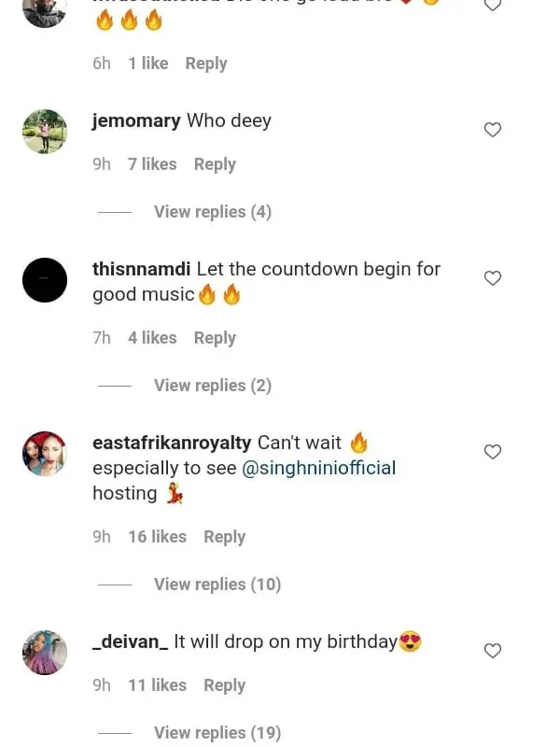Open thisnnamdi's black avatar
Image resolution: width=560 pixels, height=747 pixels.
(x=45, y=280)
